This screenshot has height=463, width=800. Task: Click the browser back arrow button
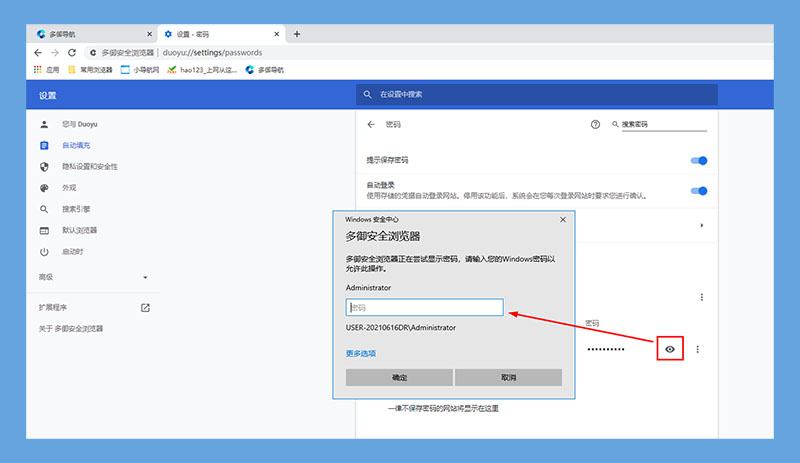38,53
